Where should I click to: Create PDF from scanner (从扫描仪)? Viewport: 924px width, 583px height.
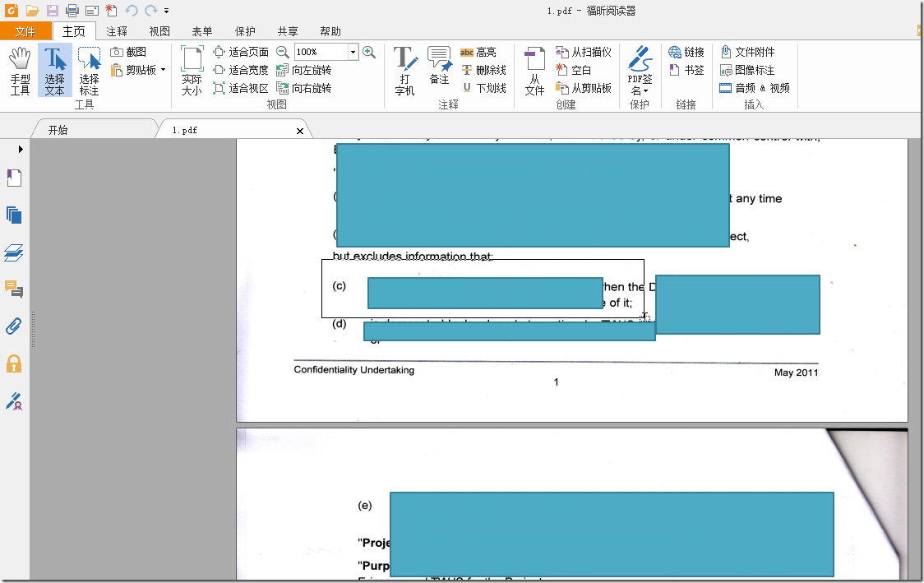(x=584, y=52)
